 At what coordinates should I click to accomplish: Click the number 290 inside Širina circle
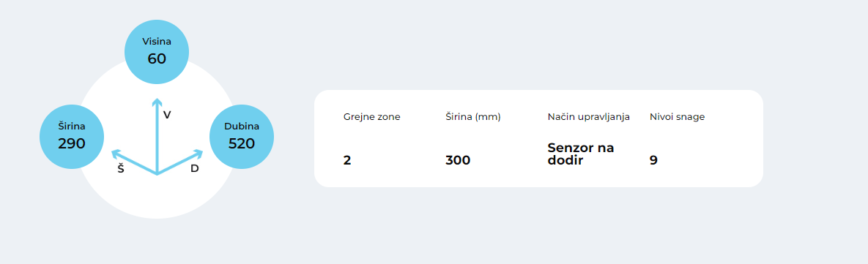click(x=72, y=143)
